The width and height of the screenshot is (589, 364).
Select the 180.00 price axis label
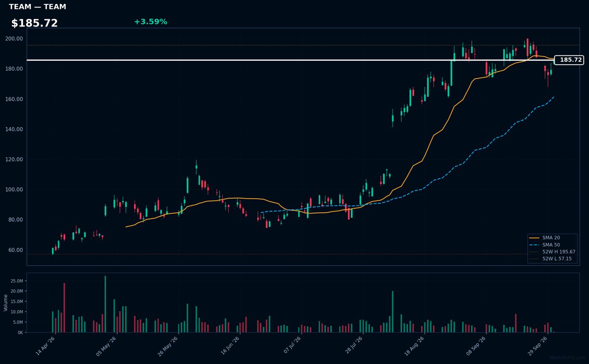(14, 69)
